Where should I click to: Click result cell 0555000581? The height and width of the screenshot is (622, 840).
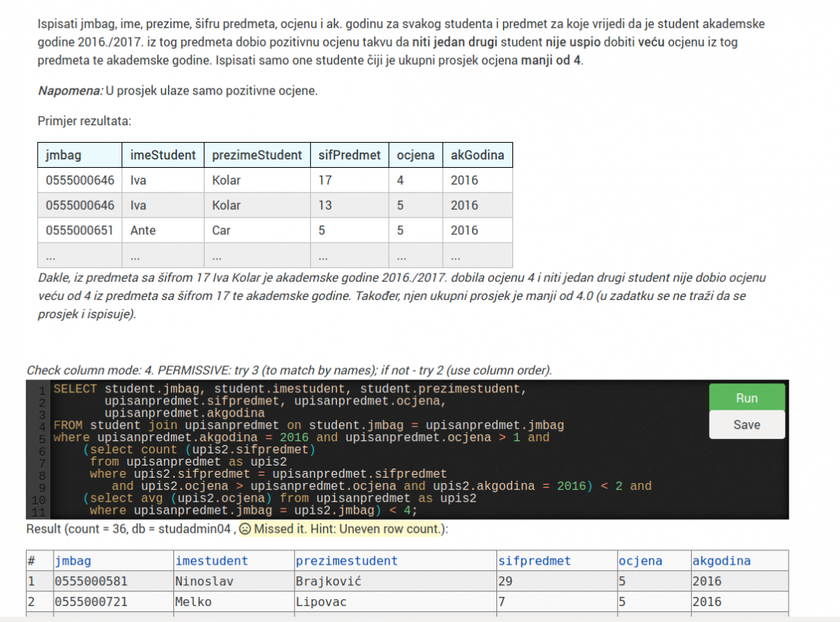[x=113, y=581]
